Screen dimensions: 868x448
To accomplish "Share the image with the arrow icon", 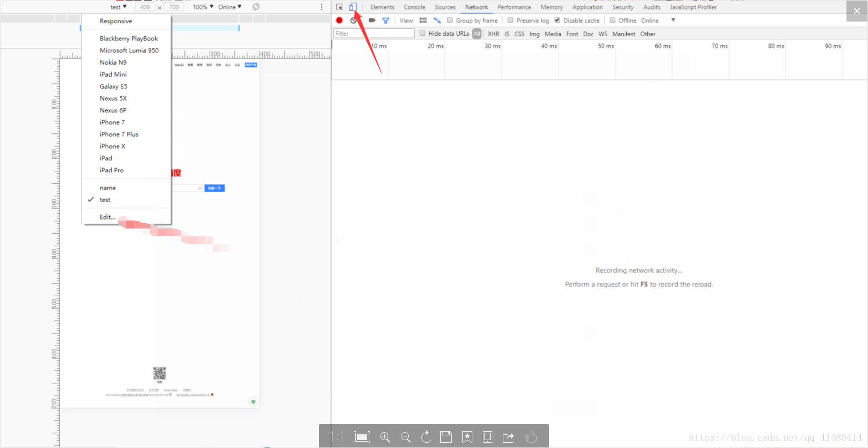I will pyautogui.click(x=508, y=437).
